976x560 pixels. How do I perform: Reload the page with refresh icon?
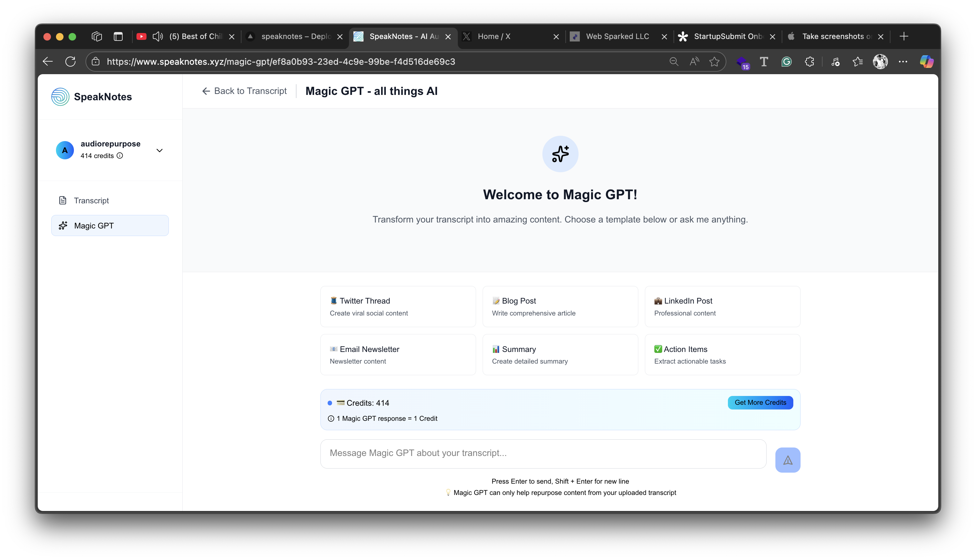click(x=70, y=62)
